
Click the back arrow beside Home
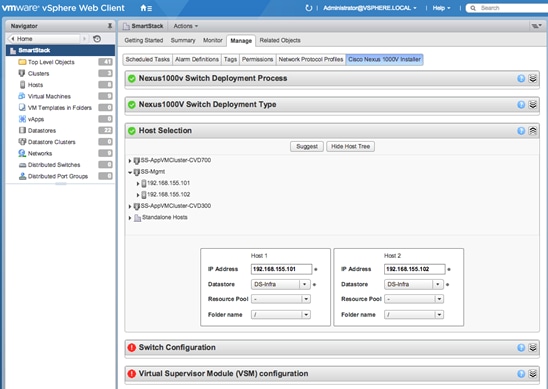pos(13,39)
